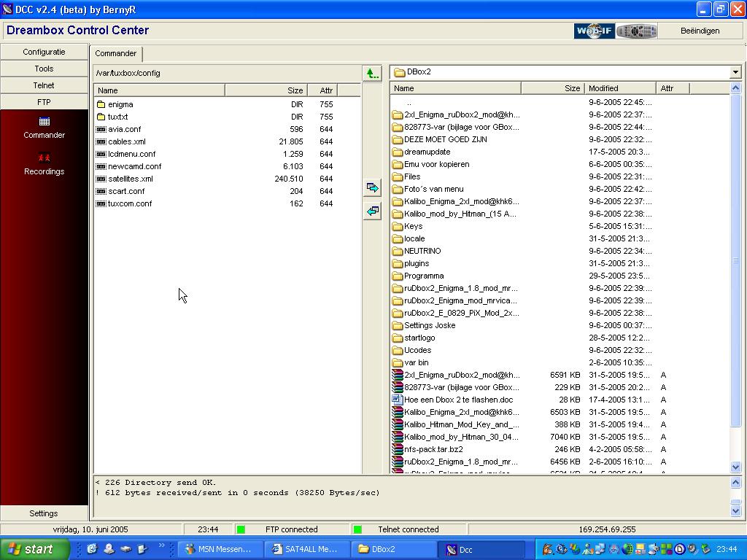Select the avia.conf file icon

[x=101, y=129]
